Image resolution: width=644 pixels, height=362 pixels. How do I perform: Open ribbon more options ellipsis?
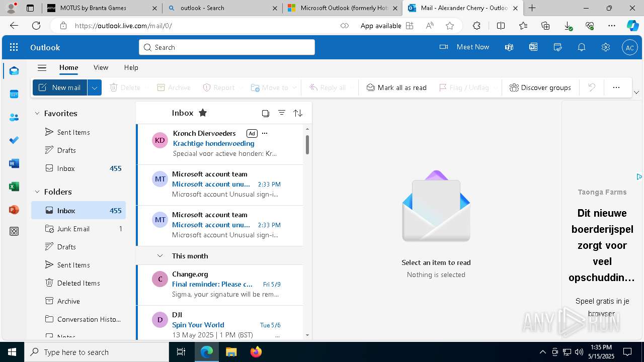[x=616, y=87]
